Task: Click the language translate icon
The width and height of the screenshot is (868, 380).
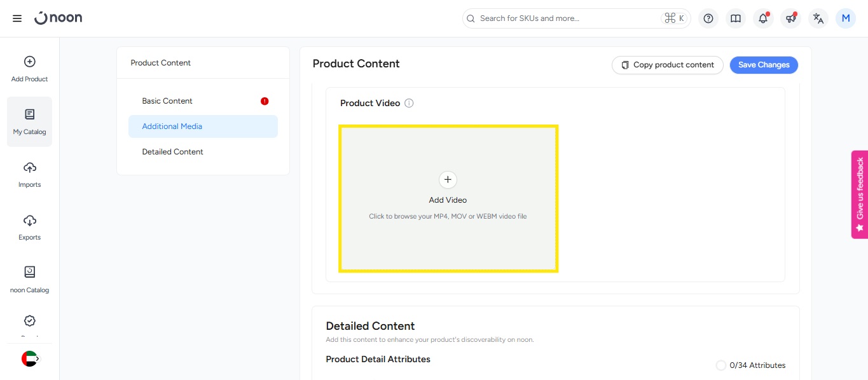Action: coord(818,18)
